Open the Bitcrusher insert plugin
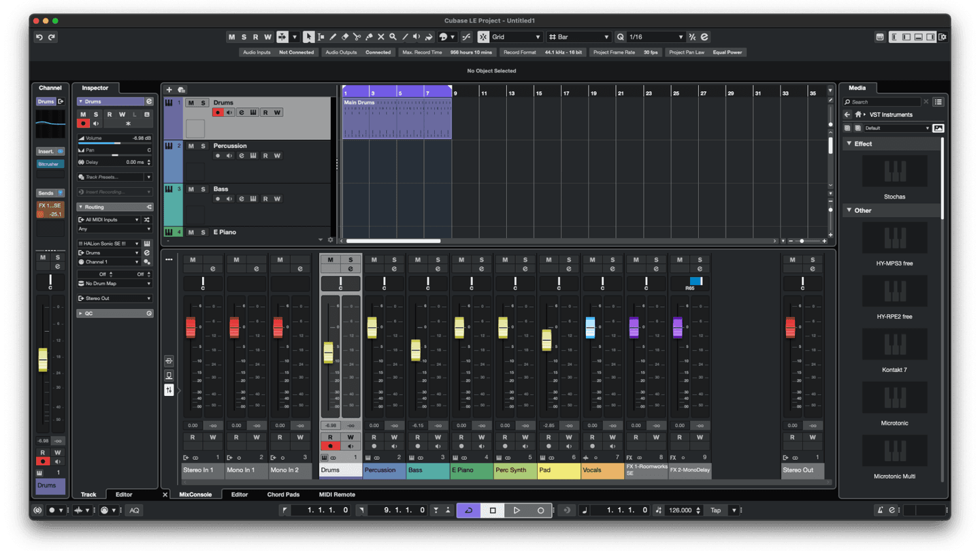 50,163
